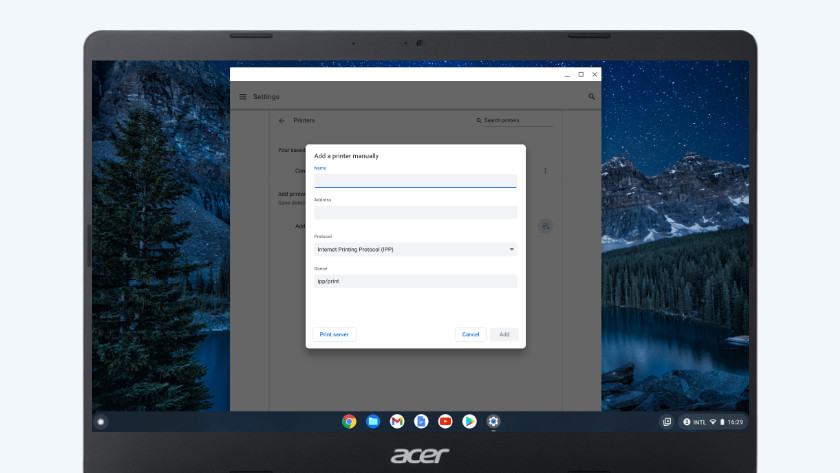The image size is (840, 473).
Task: Click the add printer icon button
Action: click(545, 226)
